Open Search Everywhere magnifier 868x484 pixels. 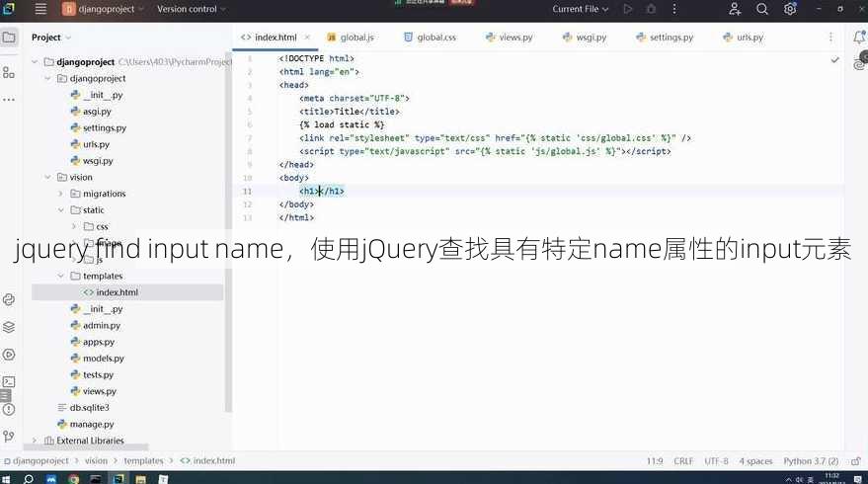coord(762,9)
